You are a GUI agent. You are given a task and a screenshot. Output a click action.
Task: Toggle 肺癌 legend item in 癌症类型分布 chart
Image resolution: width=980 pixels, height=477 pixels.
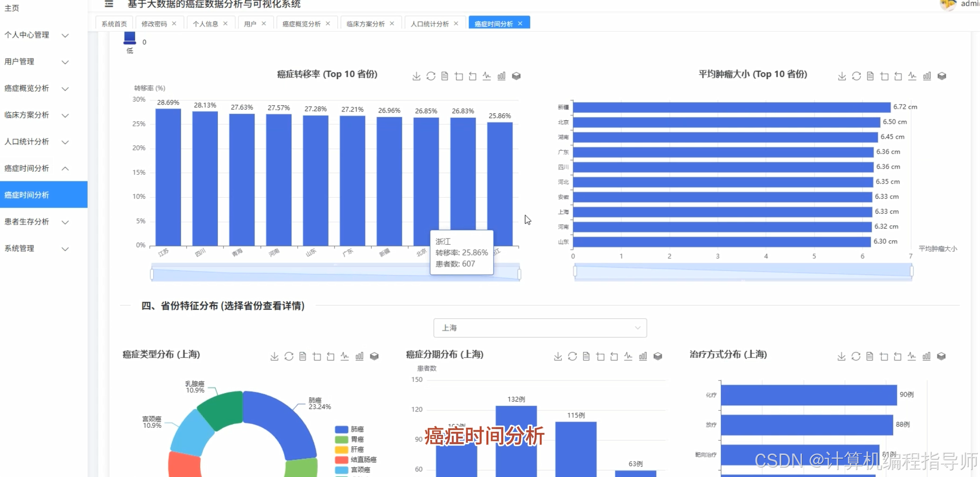click(x=356, y=428)
